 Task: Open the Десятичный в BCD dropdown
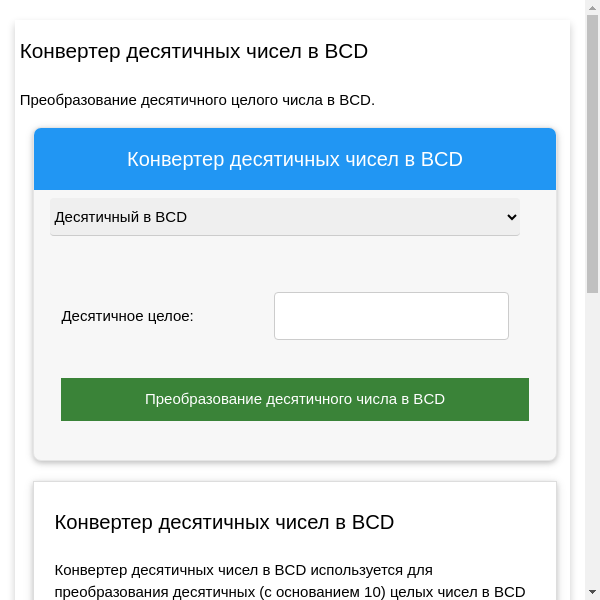click(284, 217)
